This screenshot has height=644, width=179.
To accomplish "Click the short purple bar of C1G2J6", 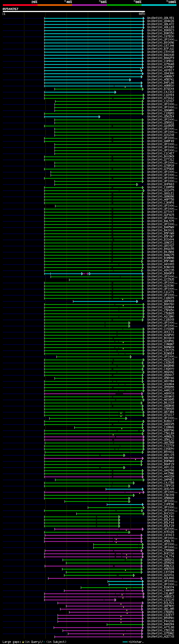I will (80, 600).
